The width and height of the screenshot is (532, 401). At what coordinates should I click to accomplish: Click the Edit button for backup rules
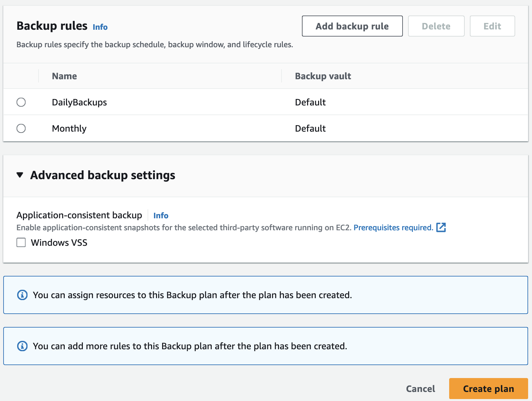click(x=492, y=26)
